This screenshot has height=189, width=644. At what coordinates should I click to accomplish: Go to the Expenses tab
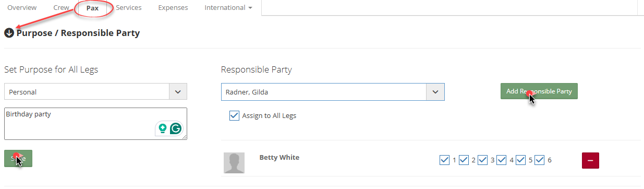point(173,8)
